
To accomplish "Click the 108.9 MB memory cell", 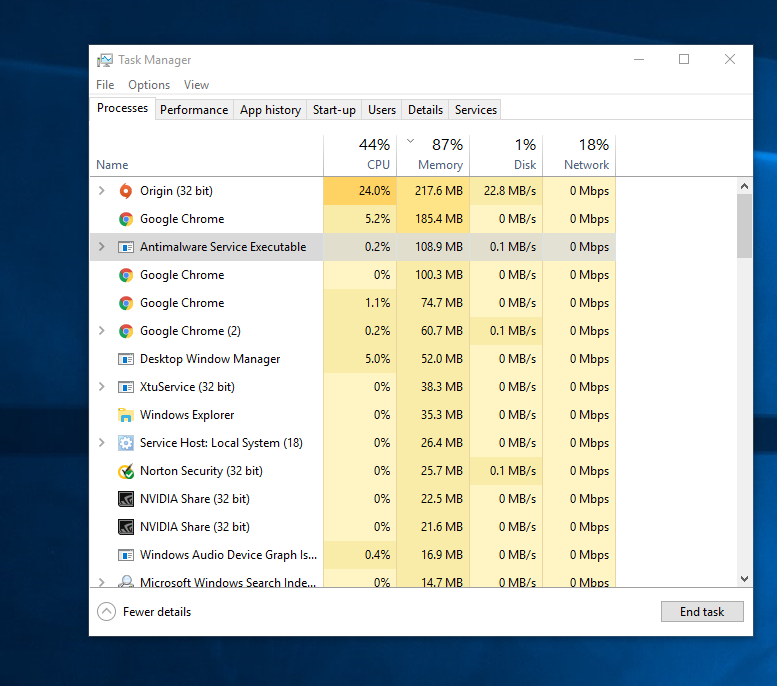I will tap(434, 247).
